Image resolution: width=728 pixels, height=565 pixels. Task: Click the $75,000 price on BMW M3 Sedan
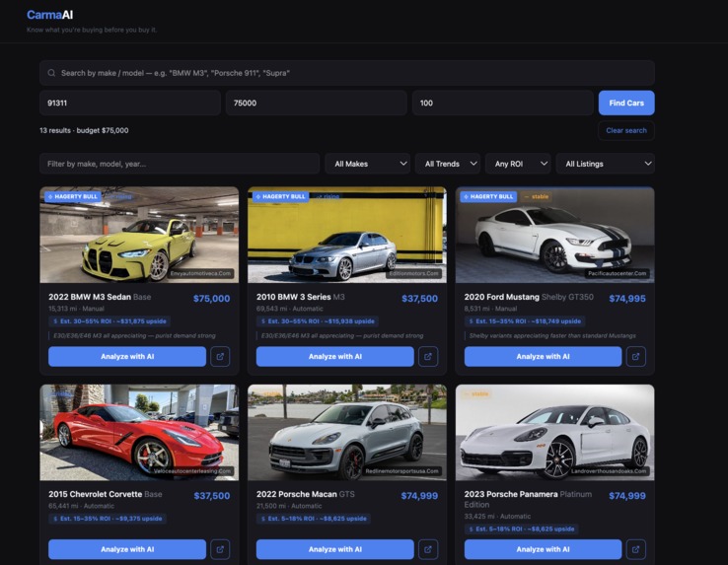tap(211, 299)
